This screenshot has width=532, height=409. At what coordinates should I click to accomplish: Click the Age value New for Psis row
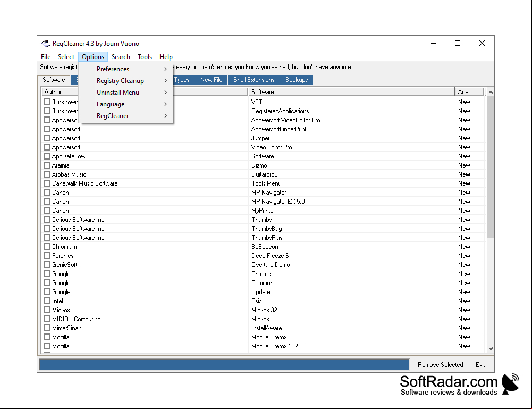464,301
